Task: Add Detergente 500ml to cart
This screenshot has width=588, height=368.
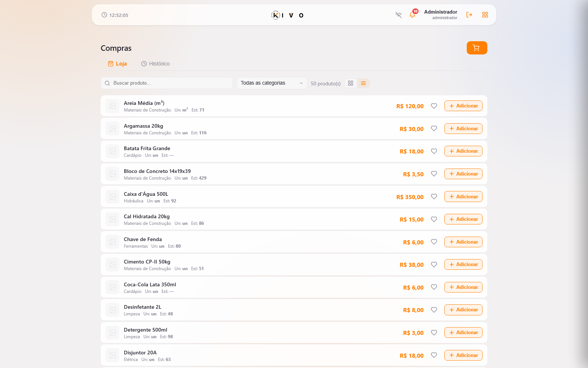Action: (x=463, y=333)
